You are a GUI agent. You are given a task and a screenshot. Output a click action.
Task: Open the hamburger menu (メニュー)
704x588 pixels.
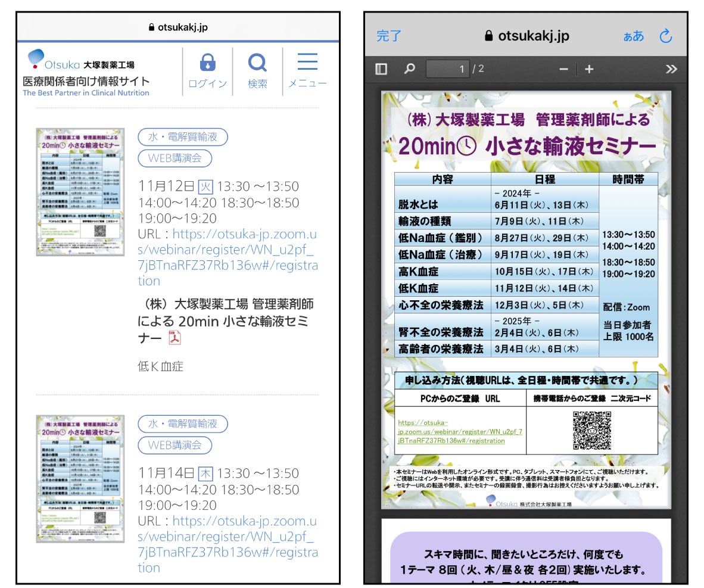[x=307, y=62]
